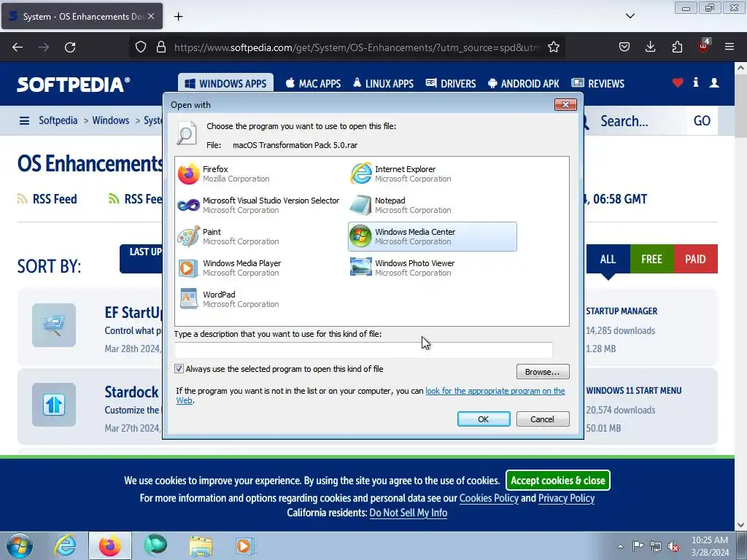
Task: Open the Cookies Policy link
Action: pos(489,498)
